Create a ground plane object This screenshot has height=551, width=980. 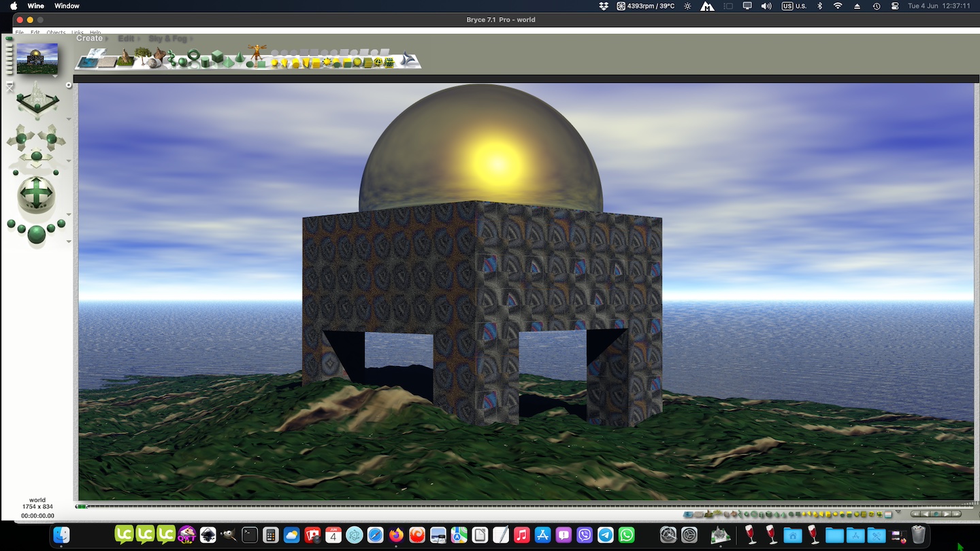(107, 62)
